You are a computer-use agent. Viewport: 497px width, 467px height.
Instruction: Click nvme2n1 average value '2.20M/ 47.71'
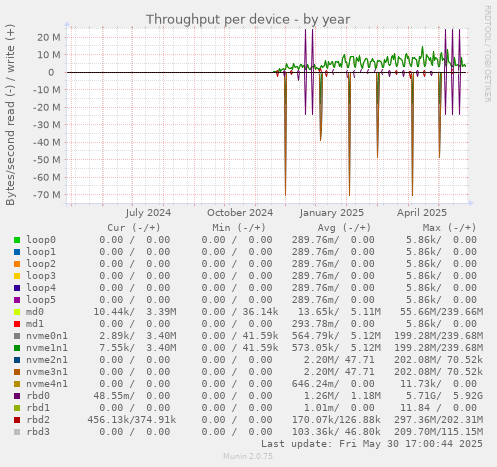(x=339, y=360)
